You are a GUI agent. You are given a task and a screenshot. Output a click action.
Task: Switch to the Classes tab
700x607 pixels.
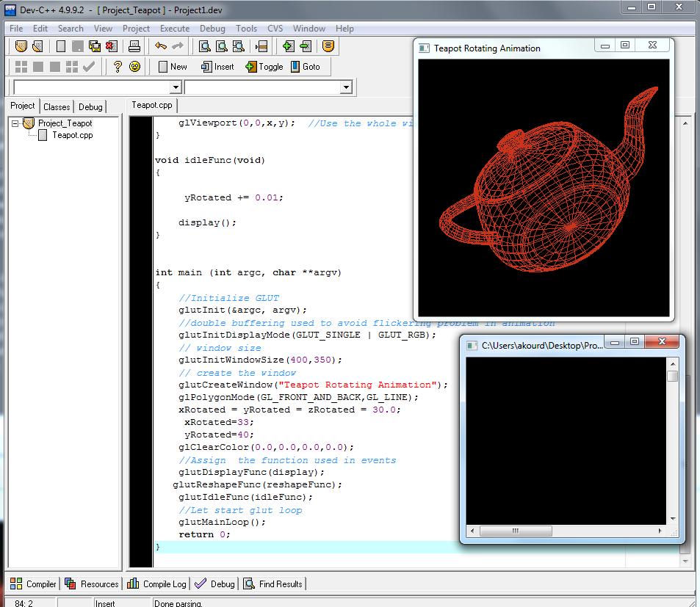point(57,107)
